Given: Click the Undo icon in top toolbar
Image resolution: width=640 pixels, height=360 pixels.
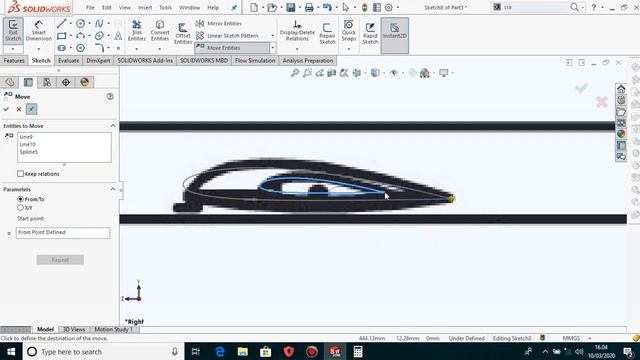Looking at the screenshot, I should 327,7.
